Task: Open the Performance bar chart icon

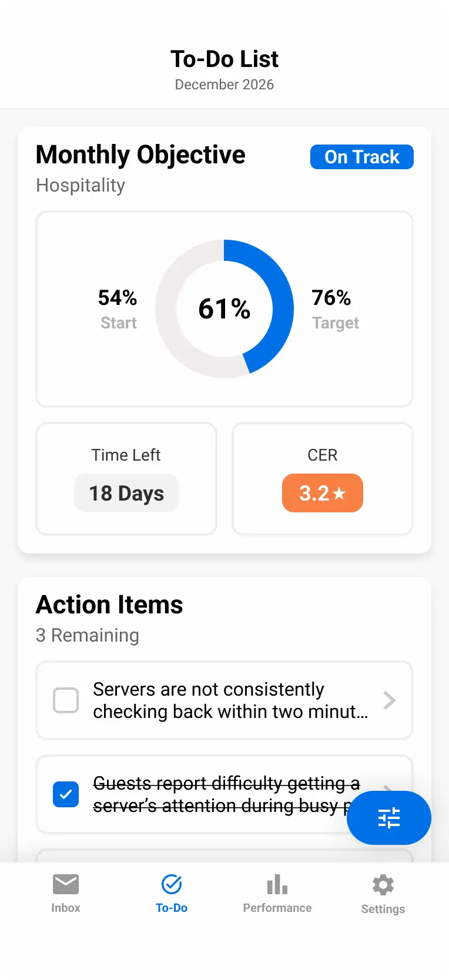Action: [x=277, y=884]
